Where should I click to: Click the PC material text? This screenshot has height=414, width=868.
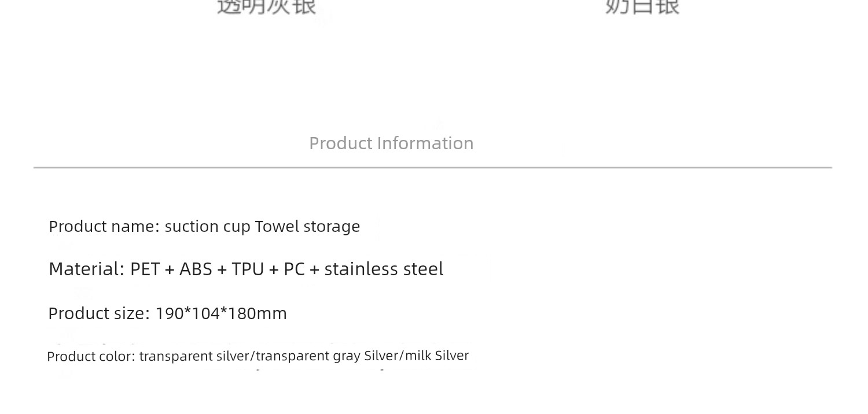pyautogui.click(x=294, y=269)
